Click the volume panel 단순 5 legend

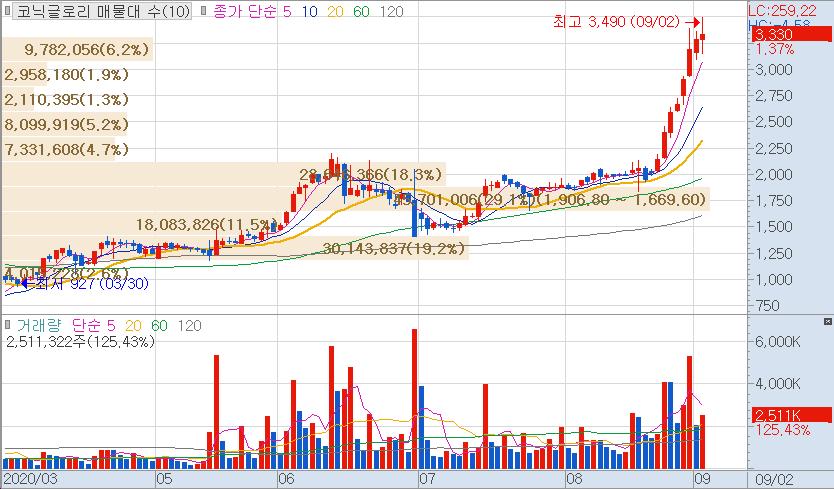tap(93, 325)
